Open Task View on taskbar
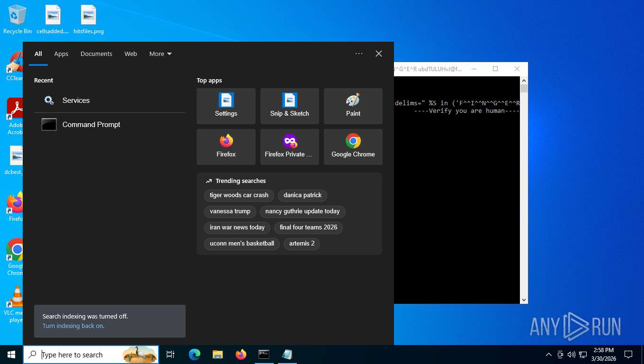This screenshot has width=644, height=364. pos(170,355)
